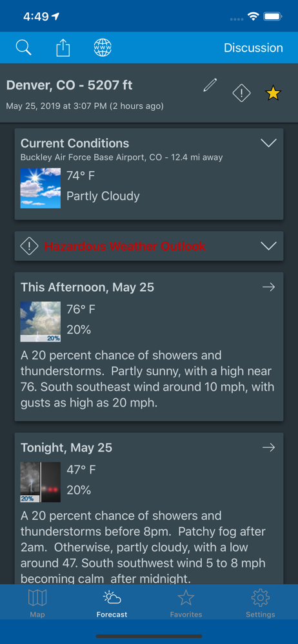Edit location with the pencil icon
Screen dimensions: 298x644
pyautogui.click(x=210, y=86)
